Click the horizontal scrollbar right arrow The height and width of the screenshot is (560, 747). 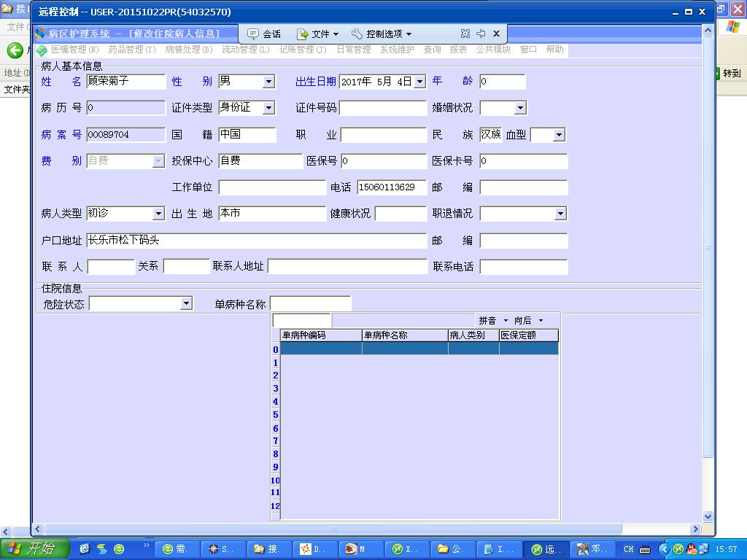(x=695, y=529)
